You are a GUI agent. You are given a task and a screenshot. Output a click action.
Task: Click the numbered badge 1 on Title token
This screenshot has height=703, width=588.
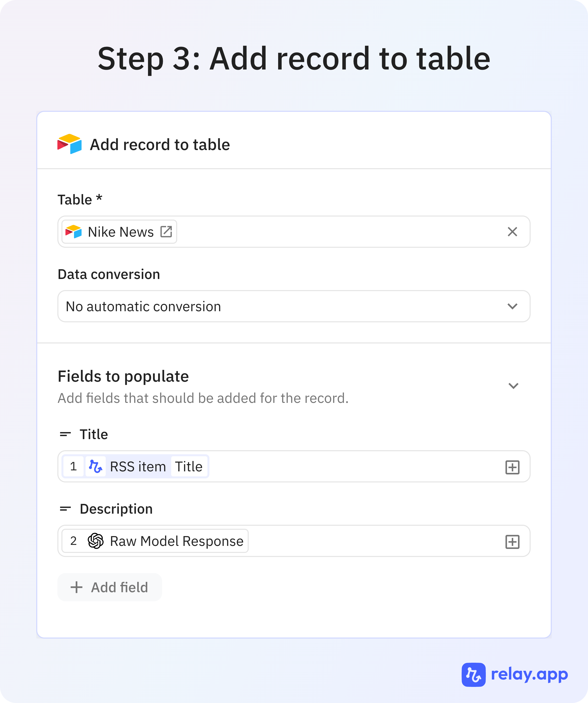tap(73, 466)
